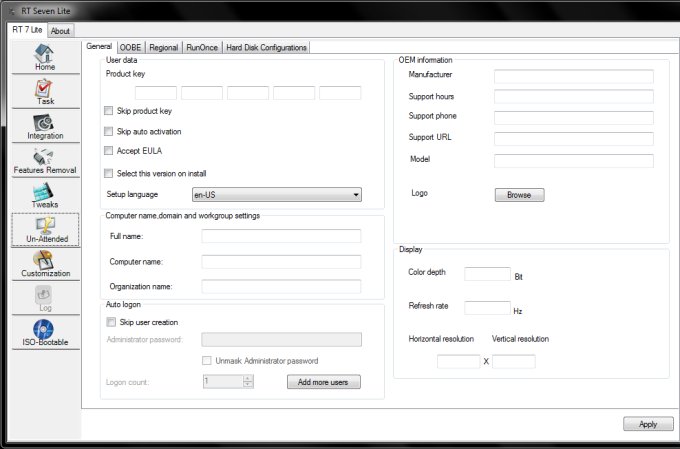Open the Hard Disk Configurations tab

(266, 47)
